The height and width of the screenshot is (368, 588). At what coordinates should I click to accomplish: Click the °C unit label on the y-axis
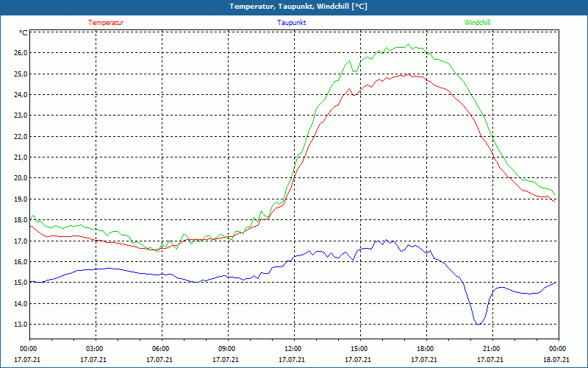23,33
